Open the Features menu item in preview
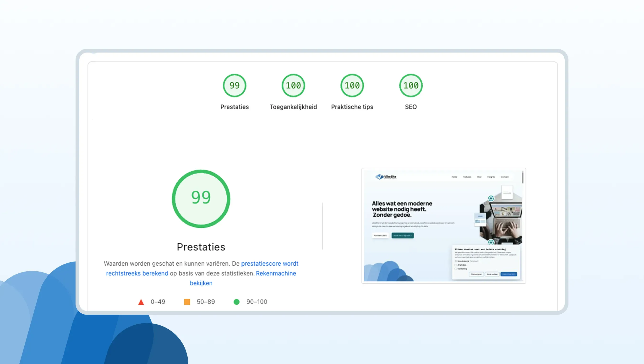The width and height of the screenshot is (644, 364). pyautogui.click(x=467, y=177)
